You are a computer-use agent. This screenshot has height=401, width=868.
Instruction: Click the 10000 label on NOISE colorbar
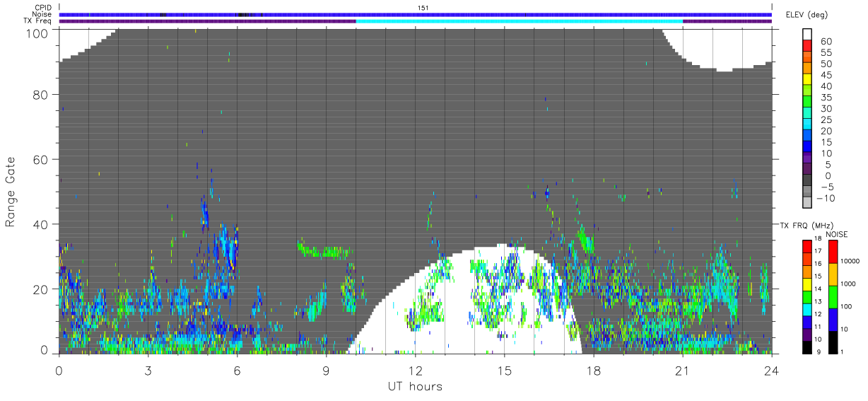coord(851,262)
